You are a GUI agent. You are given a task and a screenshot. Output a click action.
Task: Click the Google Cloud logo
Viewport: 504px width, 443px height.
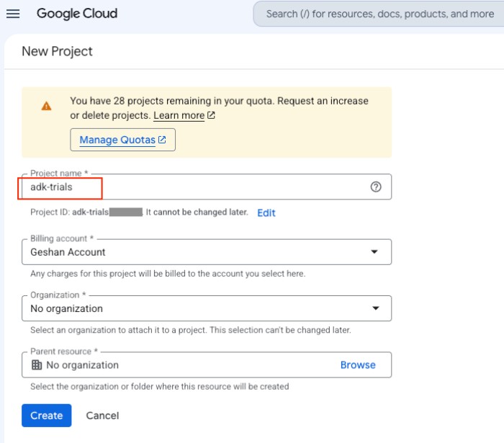coord(77,14)
